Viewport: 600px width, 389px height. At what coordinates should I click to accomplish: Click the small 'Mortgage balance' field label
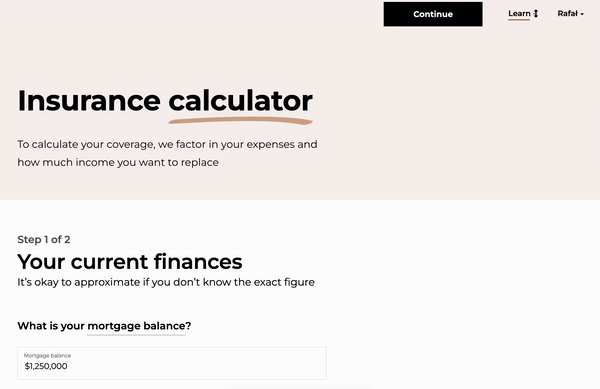pos(47,355)
